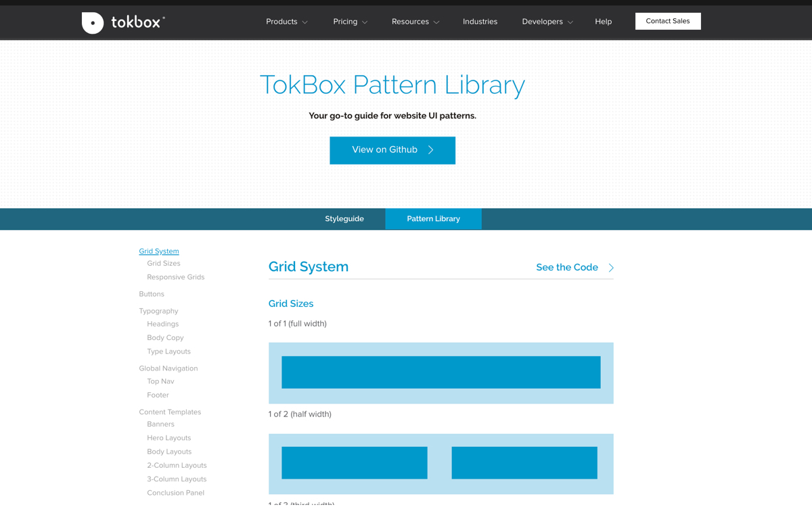Expand the Pricing dropdown chevron
This screenshot has width=812, height=528.
pos(365,22)
